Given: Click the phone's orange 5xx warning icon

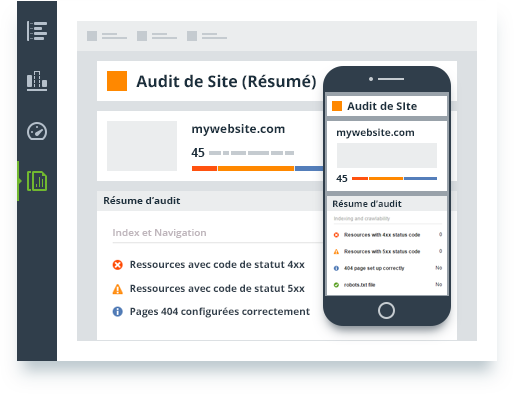Looking at the screenshot, I should 336,252.
